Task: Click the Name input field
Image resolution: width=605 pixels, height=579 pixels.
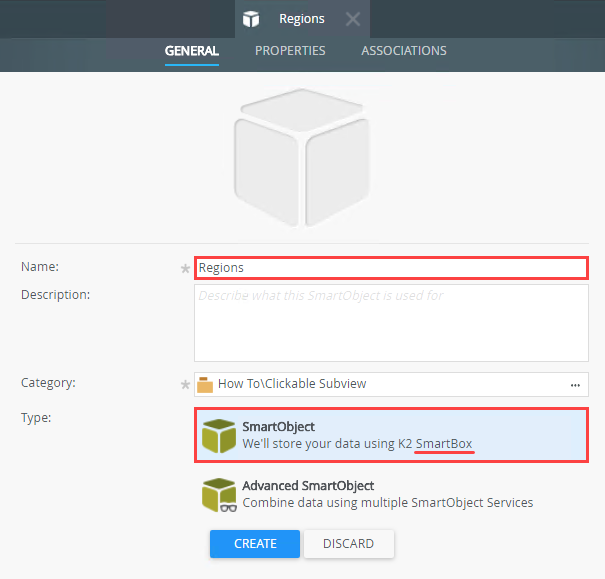Action: [391, 268]
